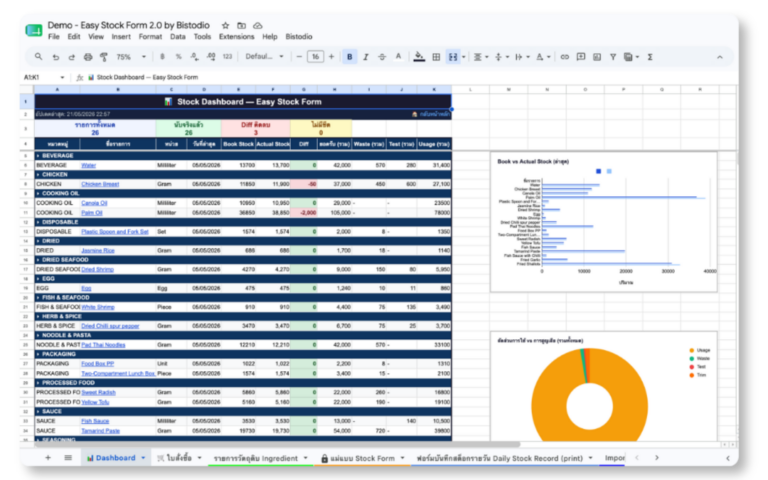The height and width of the screenshot is (480, 768).
Task: Collapse the toolbar with caret icon
Action: click(720, 57)
